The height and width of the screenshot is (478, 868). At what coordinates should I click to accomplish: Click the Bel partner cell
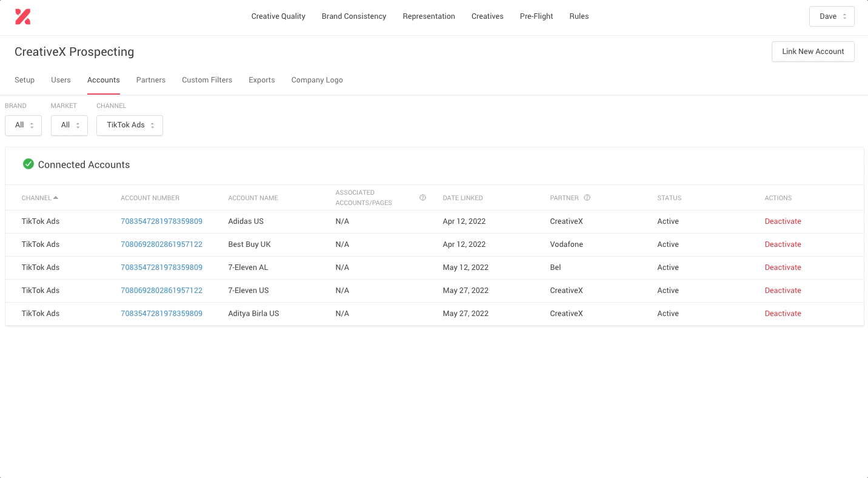[556, 268]
